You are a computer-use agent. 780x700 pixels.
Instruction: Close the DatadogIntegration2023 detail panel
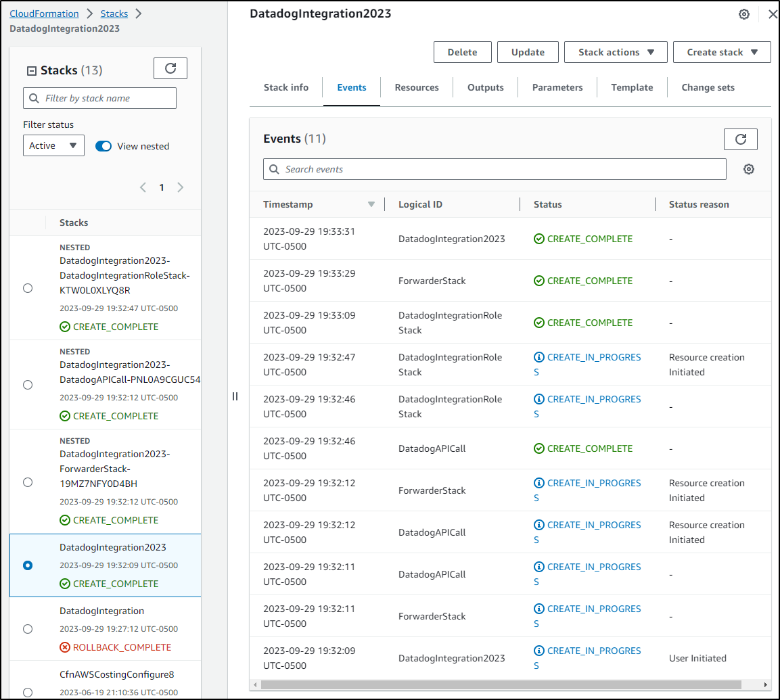coord(773,14)
